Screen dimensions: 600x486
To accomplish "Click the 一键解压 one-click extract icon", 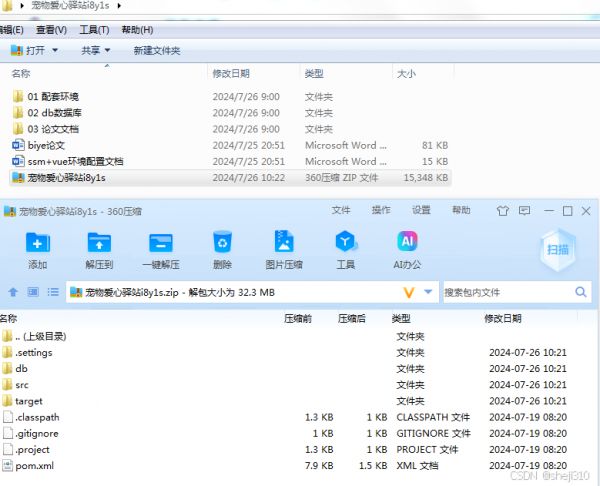I will pyautogui.click(x=161, y=243).
